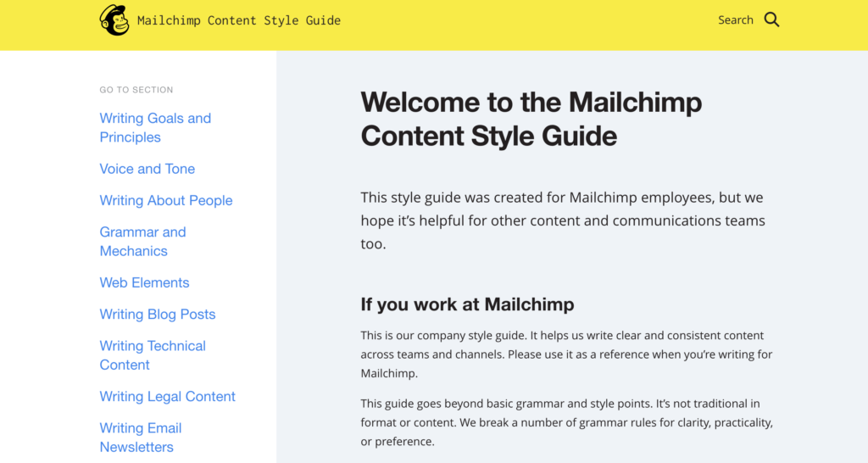This screenshot has height=463, width=868.
Task: Go to the Voice and Tone section
Action: (147, 169)
